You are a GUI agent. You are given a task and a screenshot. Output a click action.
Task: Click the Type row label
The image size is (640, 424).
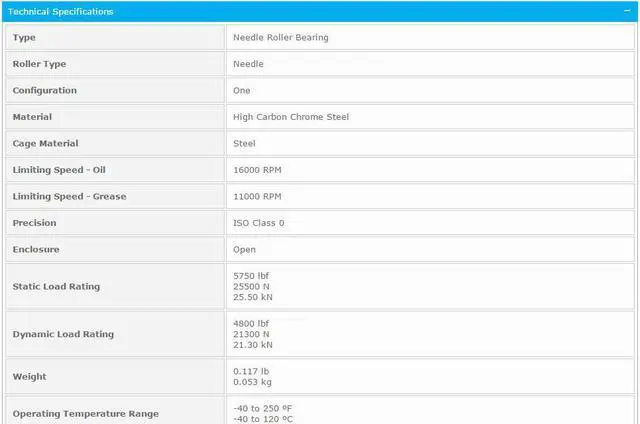[24, 38]
